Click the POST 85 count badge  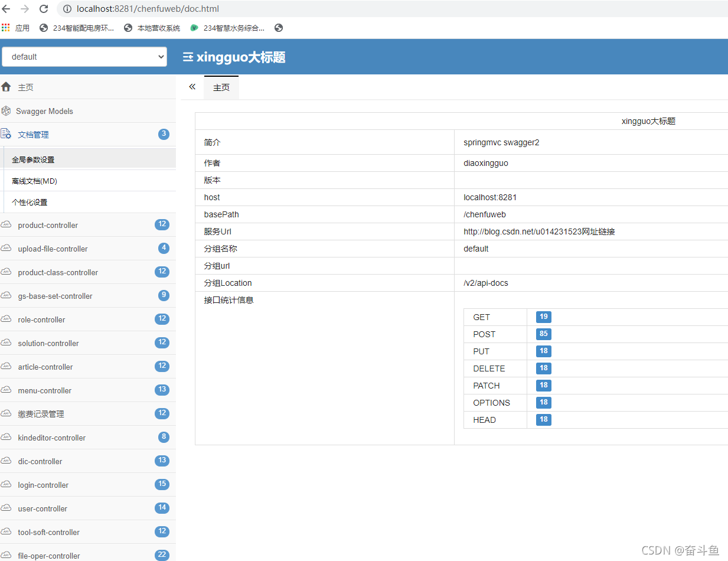(543, 334)
